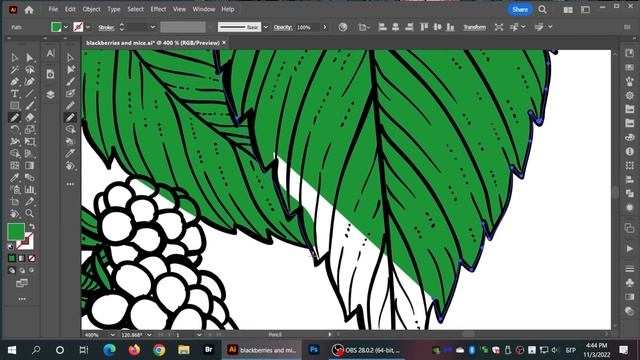
Task: Open the search magnifier in title bar
Action: click(x=542, y=9)
